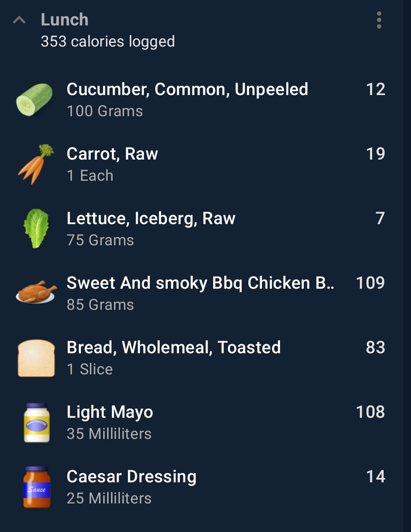This screenshot has width=411, height=532.
Task: Tap the lettuce leaf icon
Action: pyautogui.click(x=36, y=228)
